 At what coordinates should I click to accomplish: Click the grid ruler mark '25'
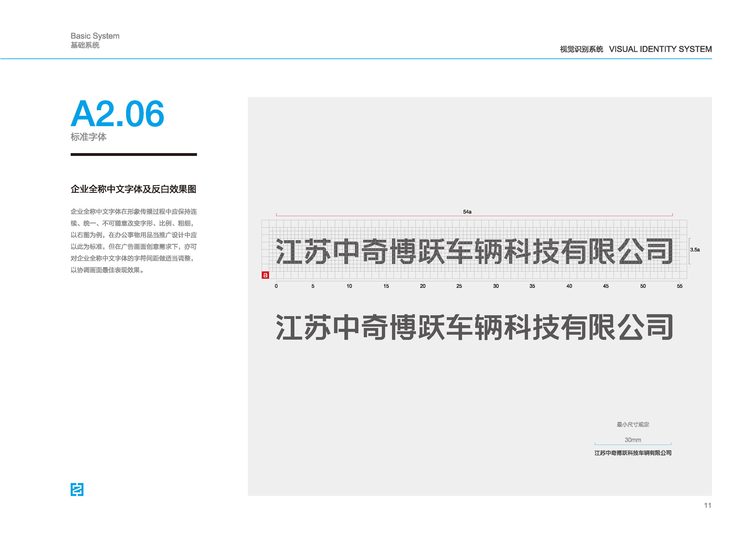tap(459, 286)
